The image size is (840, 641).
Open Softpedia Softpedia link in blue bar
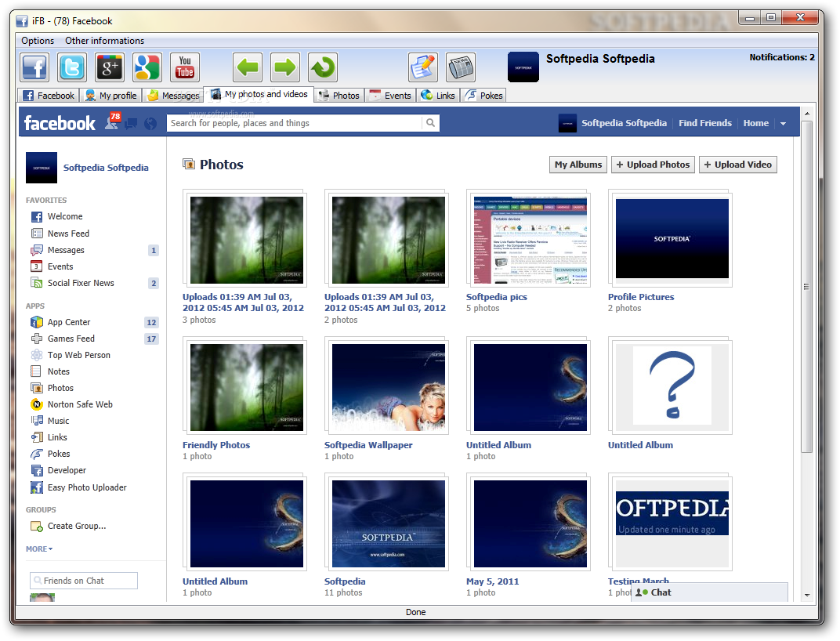pos(624,123)
